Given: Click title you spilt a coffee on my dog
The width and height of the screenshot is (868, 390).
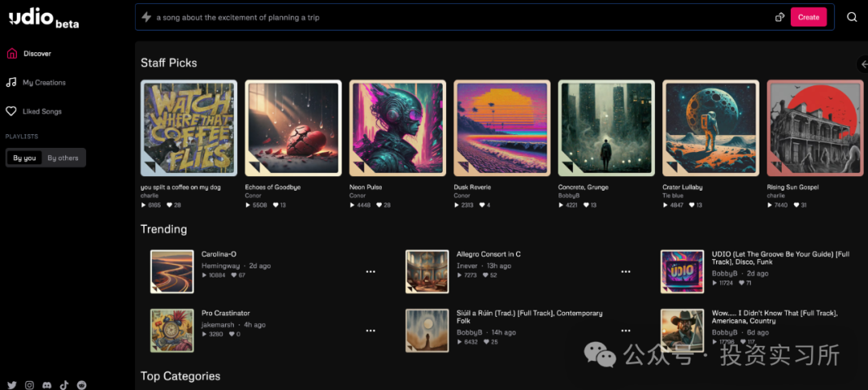Looking at the screenshot, I should (x=181, y=187).
